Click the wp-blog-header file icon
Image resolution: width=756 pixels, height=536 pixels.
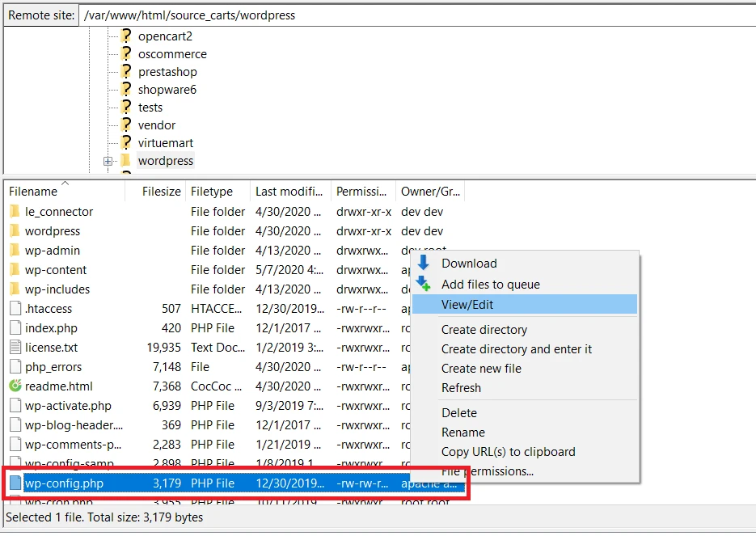click(15, 424)
